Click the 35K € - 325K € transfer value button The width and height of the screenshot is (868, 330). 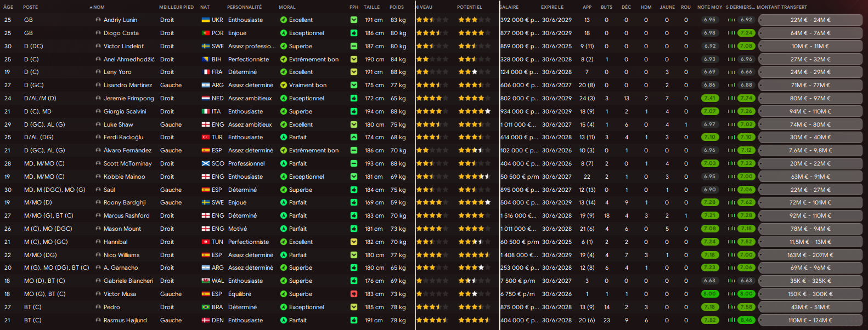click(x=810, y=281)
